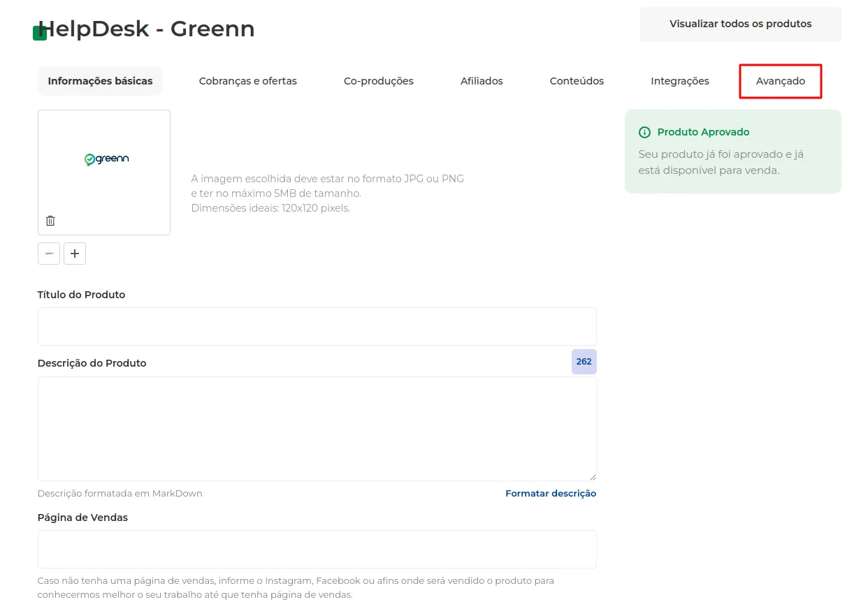Focus the Título do Produto field
This screenshot has width=868, height=609.
pyautogui.click(x=317, y=326)
